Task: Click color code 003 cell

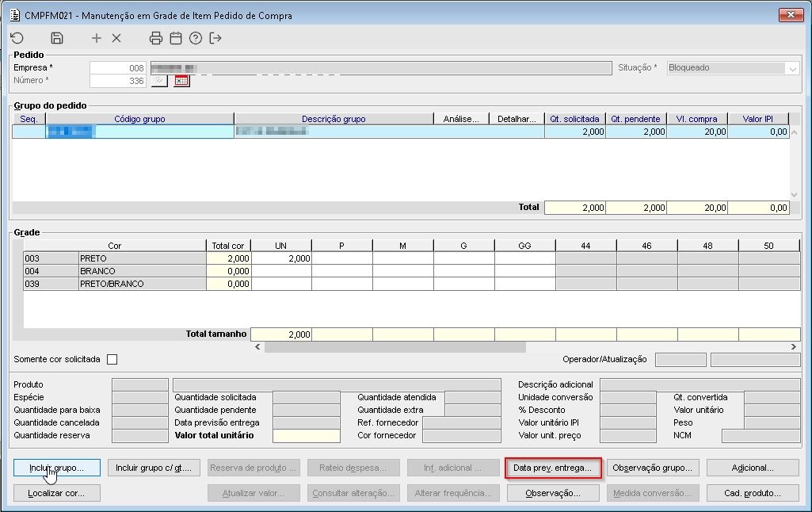Action: (51, 258)
